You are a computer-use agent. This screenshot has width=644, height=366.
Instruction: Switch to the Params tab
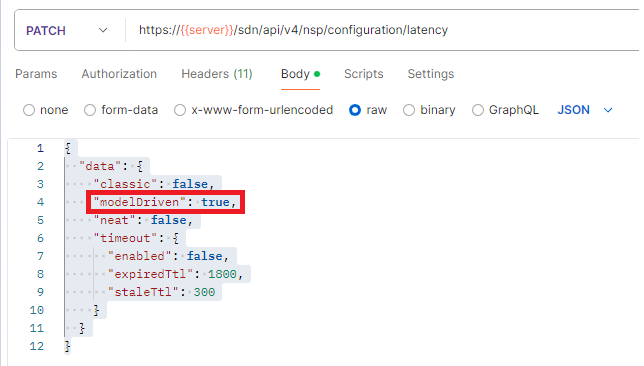[36, 74]
